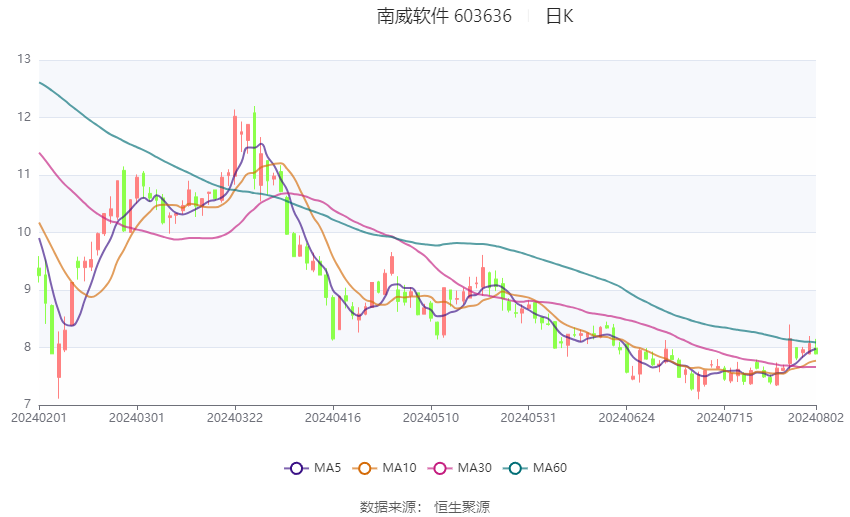Click the 20240301 x-axis date label
The image size is (850, 517).
pyautogui.click(x=136, y=418)
